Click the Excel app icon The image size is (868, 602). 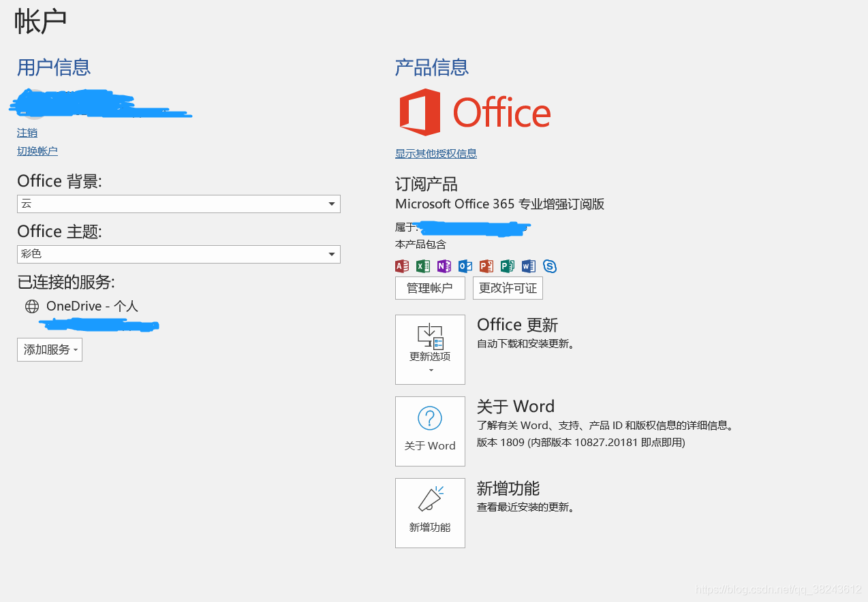coord(423,266)
